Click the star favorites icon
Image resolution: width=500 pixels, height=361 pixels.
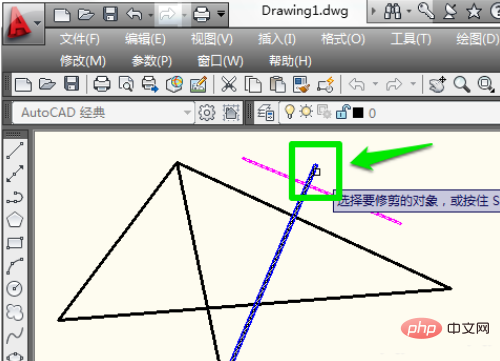click(473, 12)
